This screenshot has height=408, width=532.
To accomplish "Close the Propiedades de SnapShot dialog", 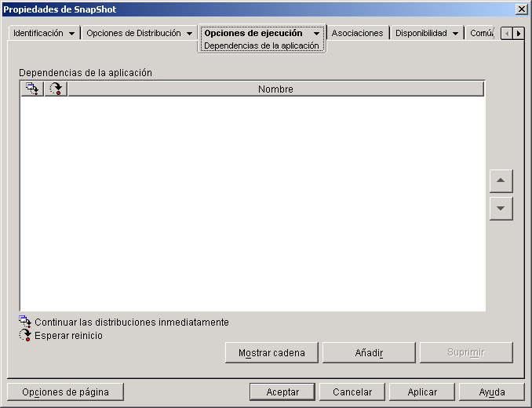I will (521, 9).
